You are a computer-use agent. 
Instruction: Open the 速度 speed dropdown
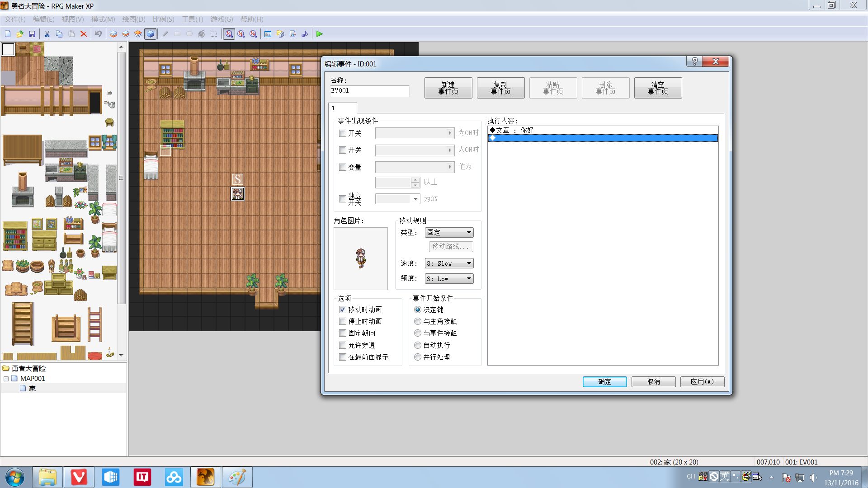point(449,263)
